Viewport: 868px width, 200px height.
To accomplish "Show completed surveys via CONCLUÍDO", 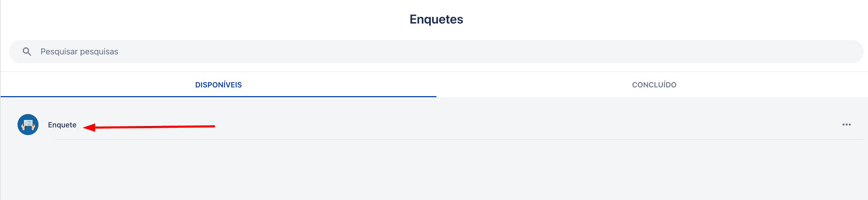I will pos(654,85).
